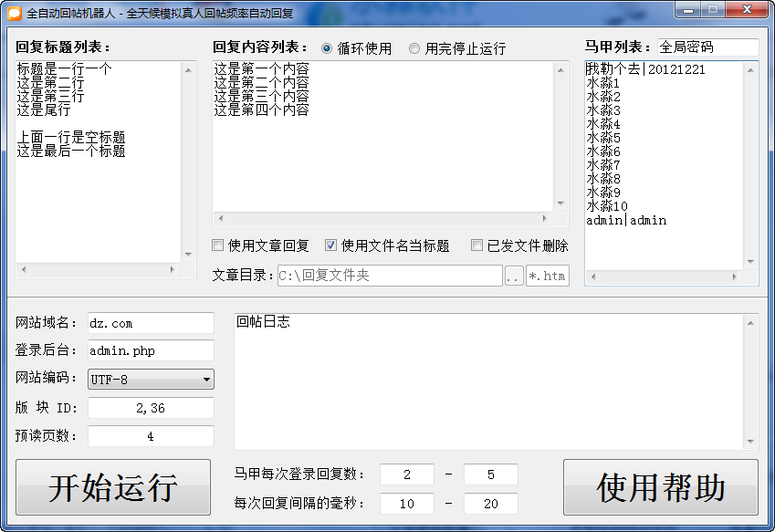Click the 这是尾行 title line

tap(44, 110)
